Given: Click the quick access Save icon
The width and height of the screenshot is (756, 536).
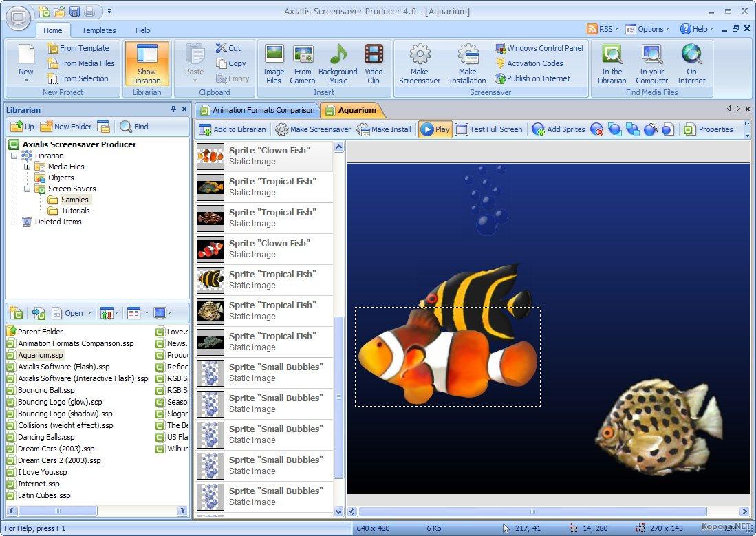Looking at the screenshot, I should (x=75, y=10).
